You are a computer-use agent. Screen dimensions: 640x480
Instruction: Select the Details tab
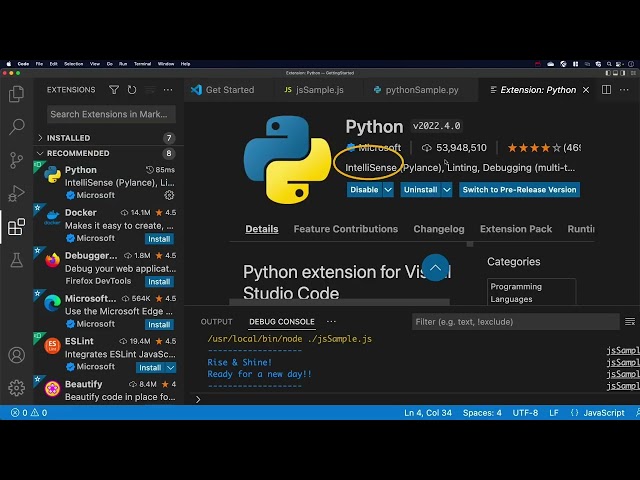pyautogui.click(x=262, y=229)
